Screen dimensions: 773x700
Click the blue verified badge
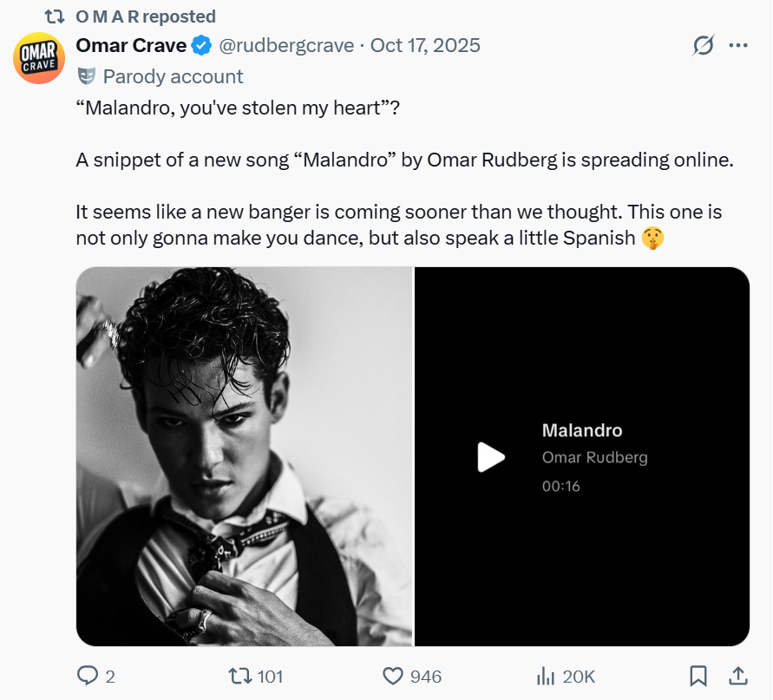200,46
